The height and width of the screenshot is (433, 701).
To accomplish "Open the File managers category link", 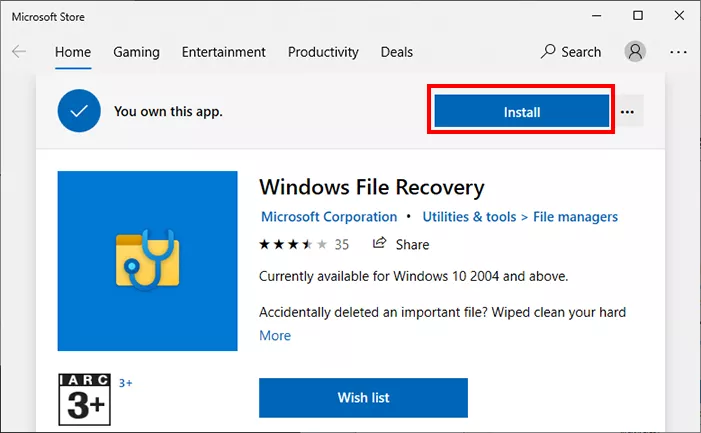I will [x=575, y=217].
